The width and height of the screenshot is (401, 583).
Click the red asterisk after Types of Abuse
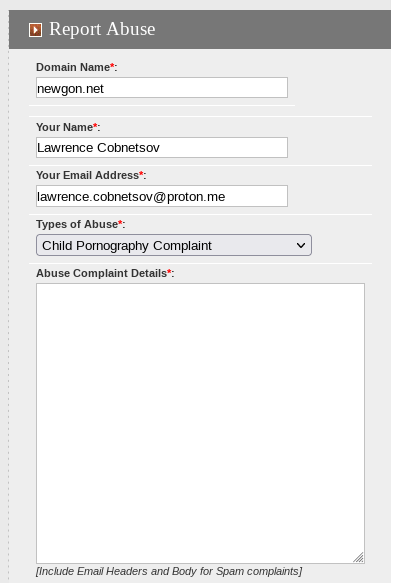click(x=120, y=222)
